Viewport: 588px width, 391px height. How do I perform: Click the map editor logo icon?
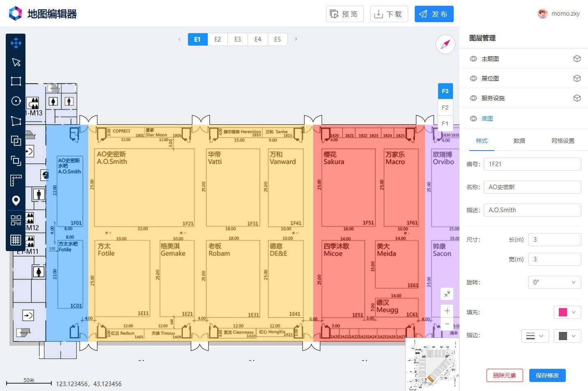click(16, 14)
